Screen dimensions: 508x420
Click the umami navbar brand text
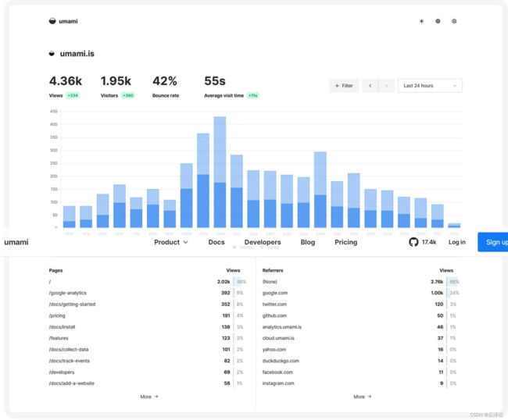[16, 242]
